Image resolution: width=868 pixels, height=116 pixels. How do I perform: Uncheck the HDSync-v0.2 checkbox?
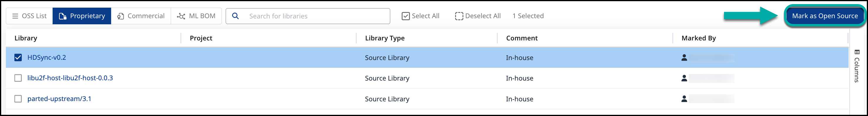coord(18,57)
